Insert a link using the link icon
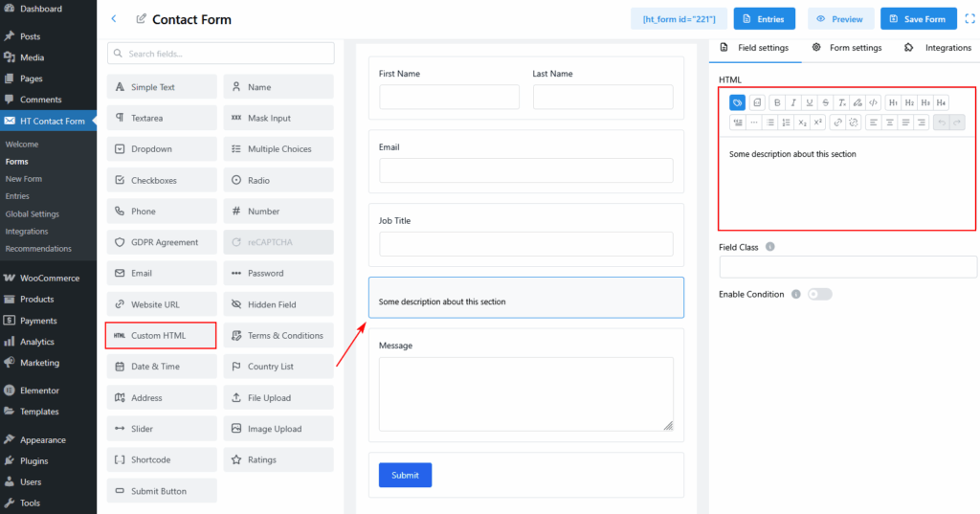The width and height of the screenshot is (980, 514). tap(837, 123)
